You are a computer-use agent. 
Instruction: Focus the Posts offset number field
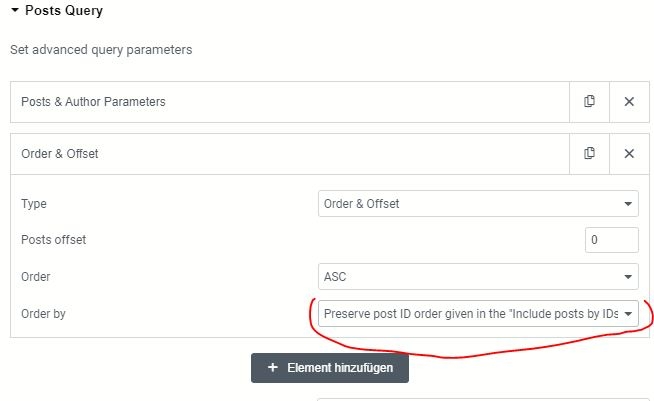(611, 240)
